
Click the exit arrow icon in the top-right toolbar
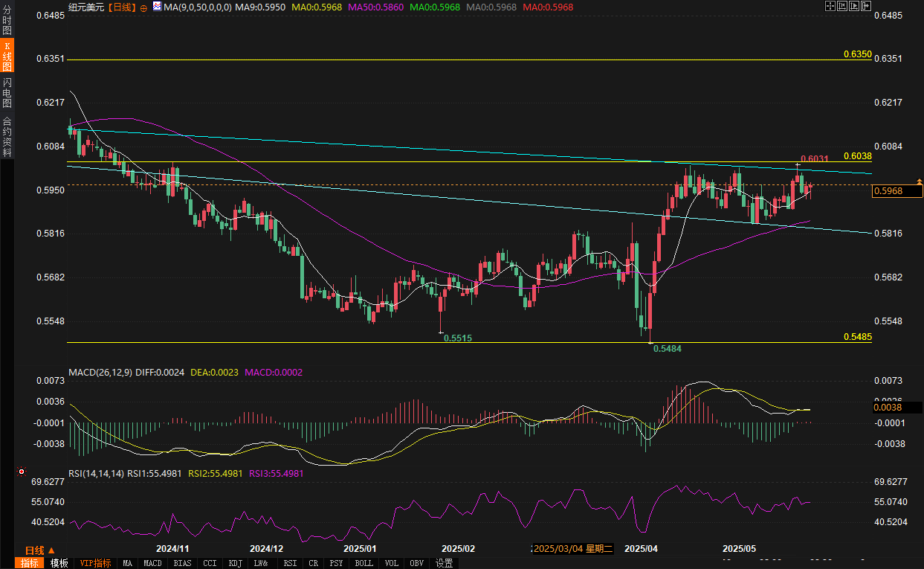[866, 6]
